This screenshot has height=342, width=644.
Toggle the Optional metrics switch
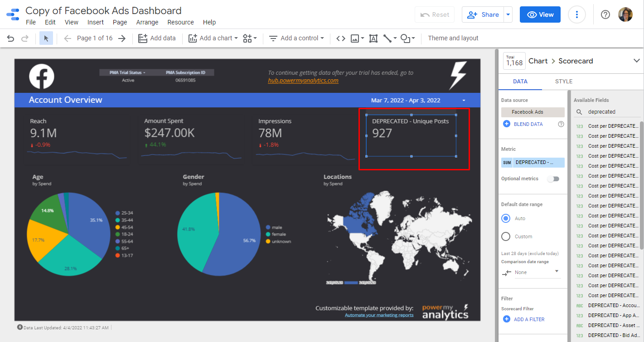553,179
